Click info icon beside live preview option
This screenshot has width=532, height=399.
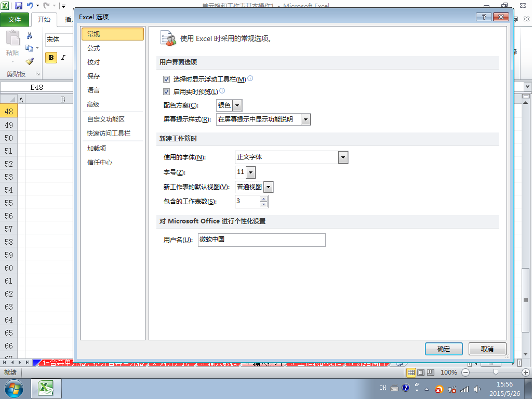coord(222,90)
